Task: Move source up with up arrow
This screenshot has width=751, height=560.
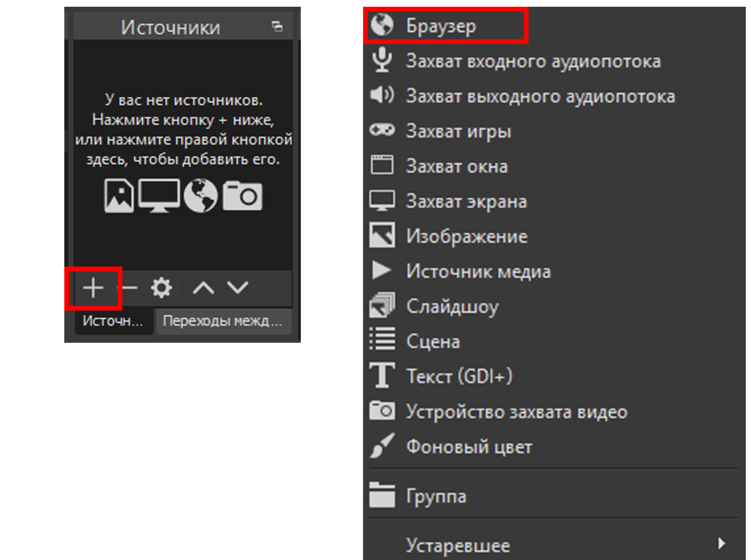Action: (x=203, y=288)
